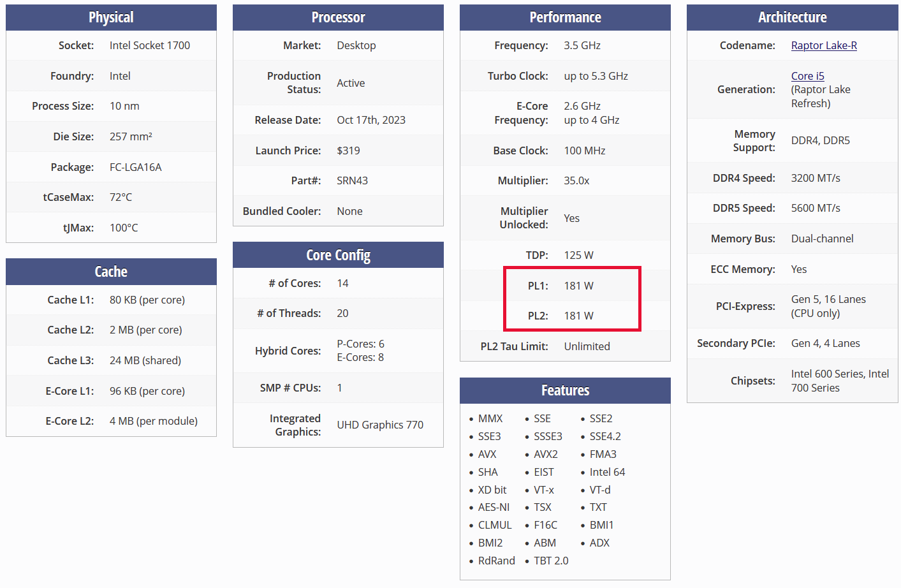The height and width of the screenshot is (588, 901).
Task: Click the '181 W' value in the PL2 row
Action: pyautogui.click(x=578, y=316)
